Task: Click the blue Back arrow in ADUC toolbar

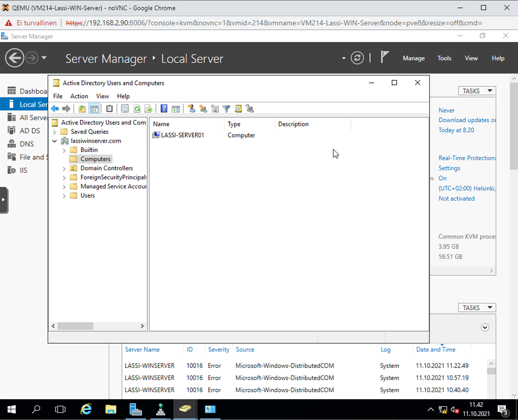Action: 55,109
